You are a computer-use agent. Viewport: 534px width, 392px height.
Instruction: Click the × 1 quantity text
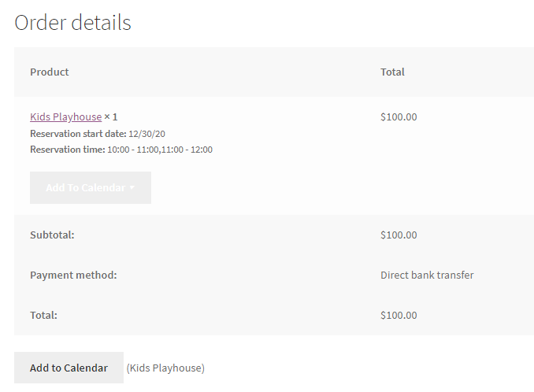[x=111, y=116]
